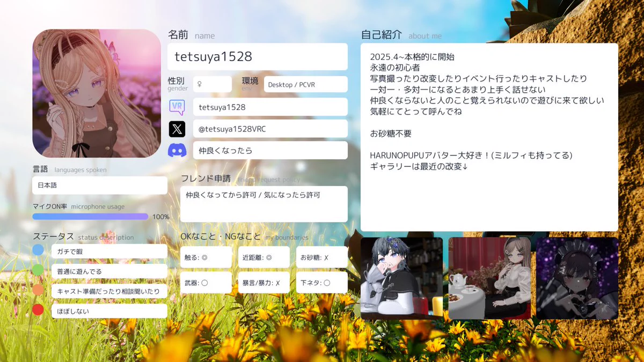
Task: Click the キャスト準備だったり相談聞いたり status box
Action: tap(109, 291)
